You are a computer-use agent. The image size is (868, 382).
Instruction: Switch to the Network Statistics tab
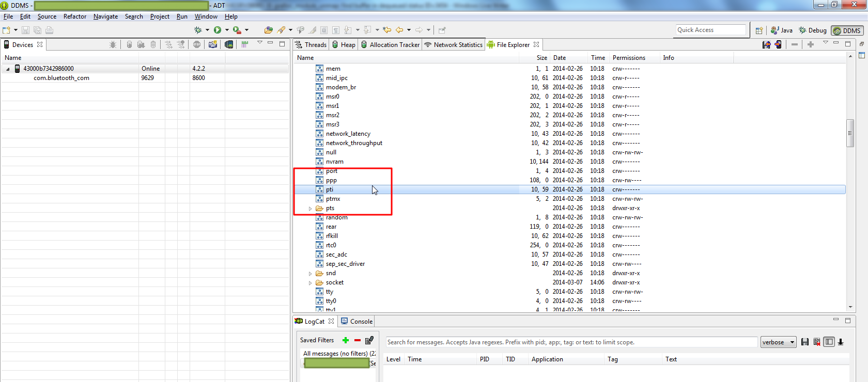click(x=454, y=45)
